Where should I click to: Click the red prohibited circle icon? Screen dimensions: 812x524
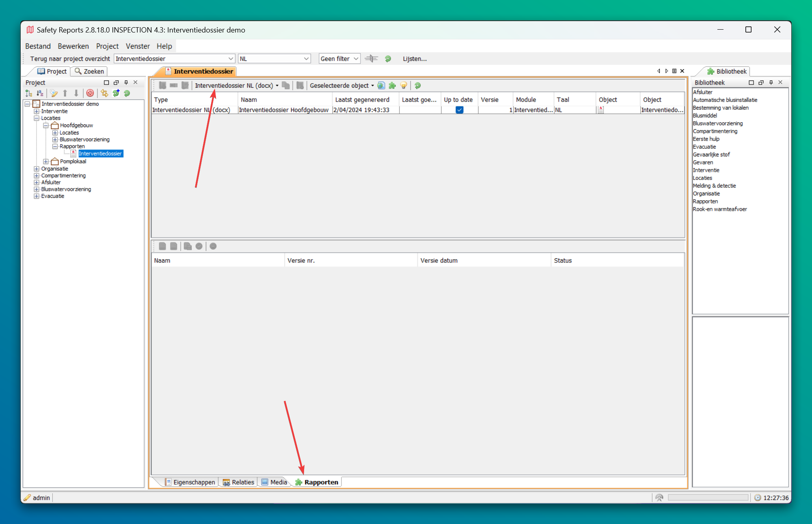(90, 93)
